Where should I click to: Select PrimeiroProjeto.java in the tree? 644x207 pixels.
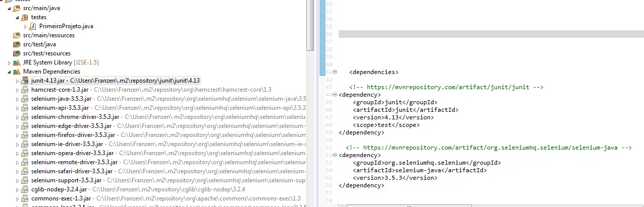[x=66, y=26]
